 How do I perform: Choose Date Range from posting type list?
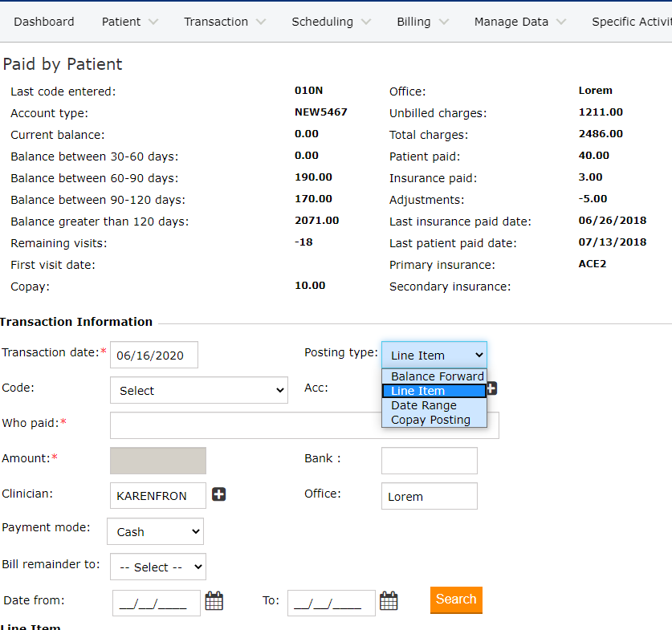(424, 405)
